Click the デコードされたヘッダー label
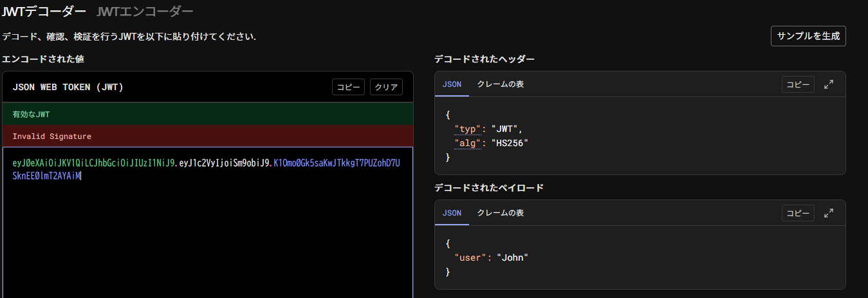Image resolution: width=868 pixels, height=298 pixels. click(485, 59)
